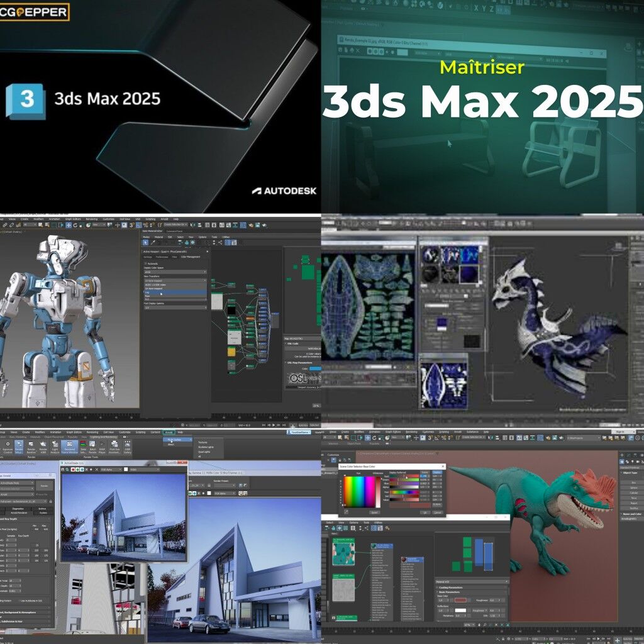Click the Base Color swatch in material parameters
Viewport: 644px width, 644px height.
460,600
